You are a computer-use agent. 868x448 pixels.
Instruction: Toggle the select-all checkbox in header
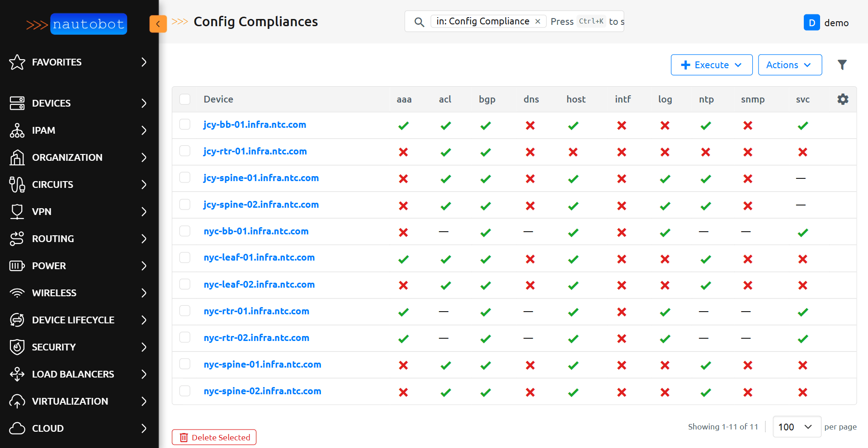[185, 99]
